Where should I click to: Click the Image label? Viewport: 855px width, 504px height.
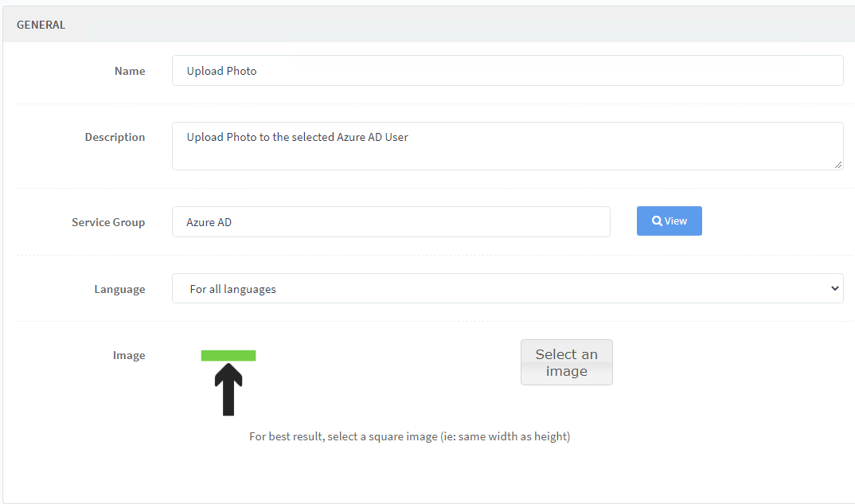129,356
